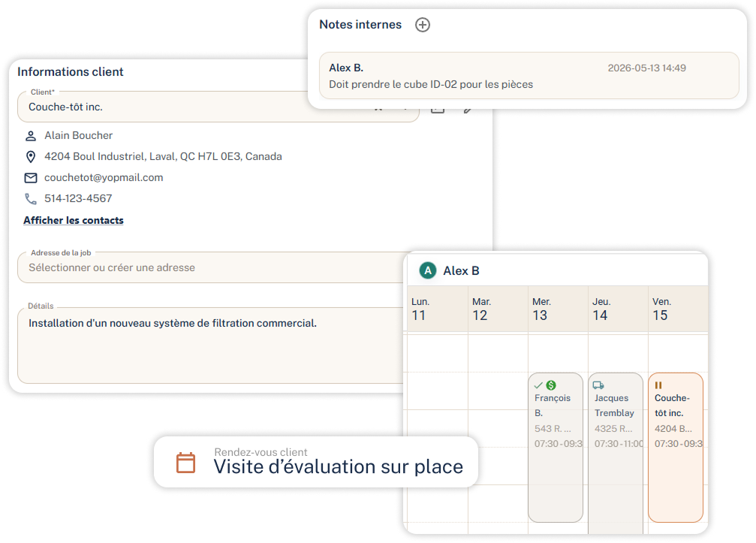The width and height of the screenshot is (756, 543).
Task: Open the Jacques Tremblay appointment card
Action: [616, 452]
